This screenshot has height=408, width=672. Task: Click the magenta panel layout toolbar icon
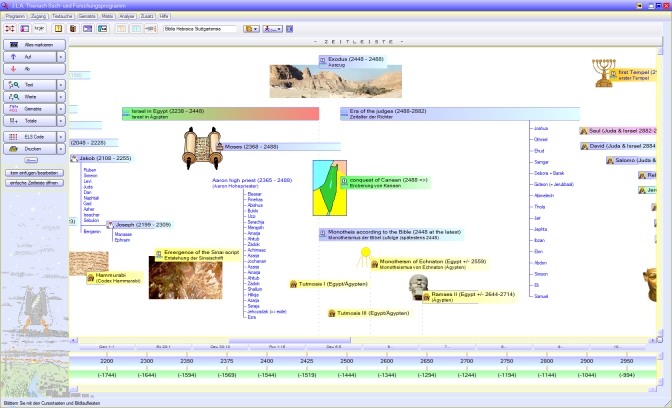coord(24,29)
